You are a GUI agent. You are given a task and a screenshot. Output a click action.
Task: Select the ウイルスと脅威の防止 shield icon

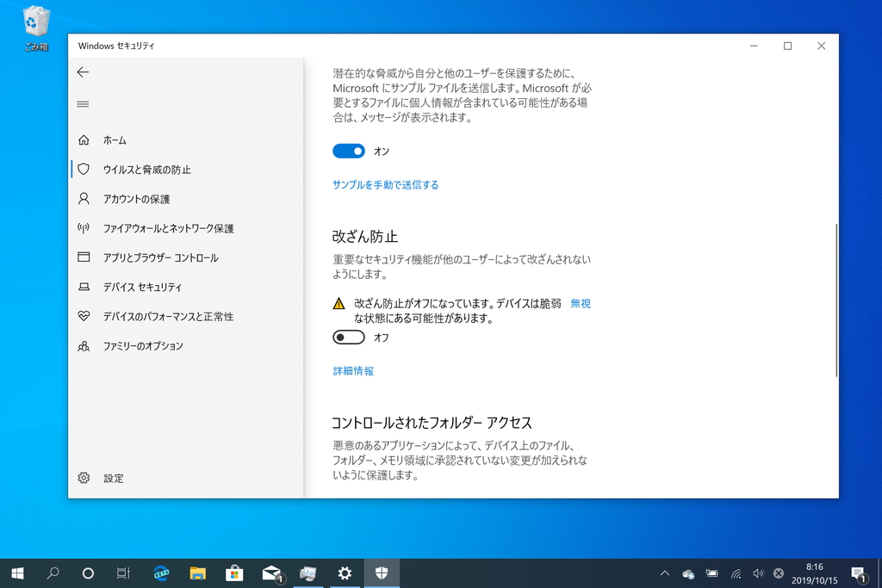tap(83, 170)
